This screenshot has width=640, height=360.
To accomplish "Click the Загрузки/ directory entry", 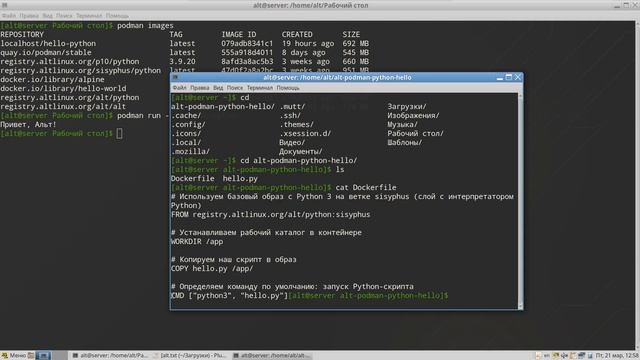I will point(407,107).
